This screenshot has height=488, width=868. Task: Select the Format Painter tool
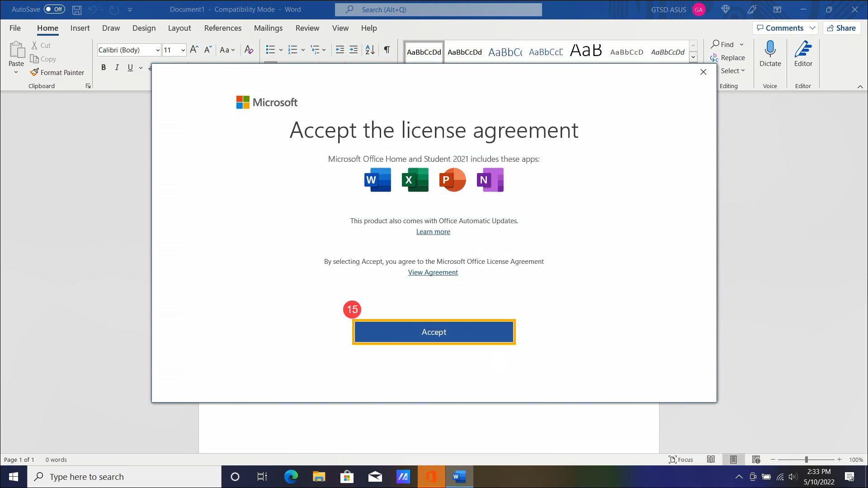[x=57, y=73]
